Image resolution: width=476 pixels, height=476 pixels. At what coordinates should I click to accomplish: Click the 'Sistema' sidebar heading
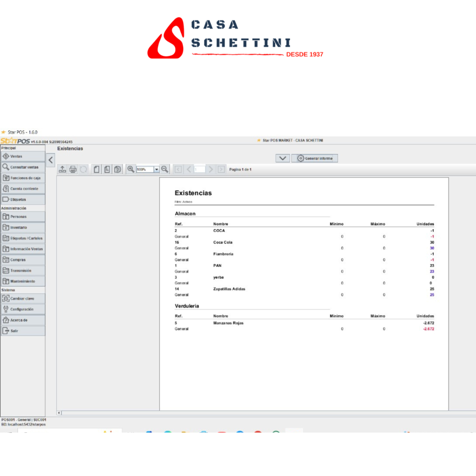8,290
